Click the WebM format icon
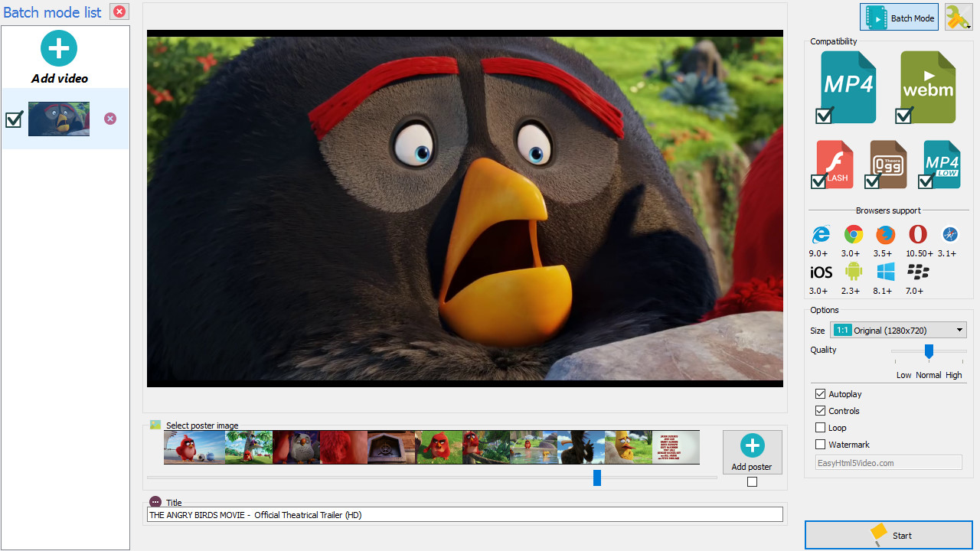 click(x=928, y=85)
